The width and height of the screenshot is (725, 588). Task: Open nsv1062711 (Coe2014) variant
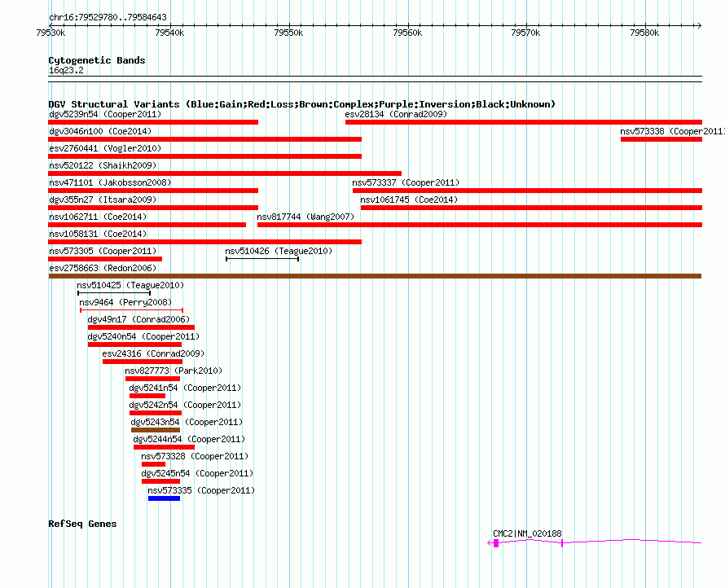(x=98, y=217)
